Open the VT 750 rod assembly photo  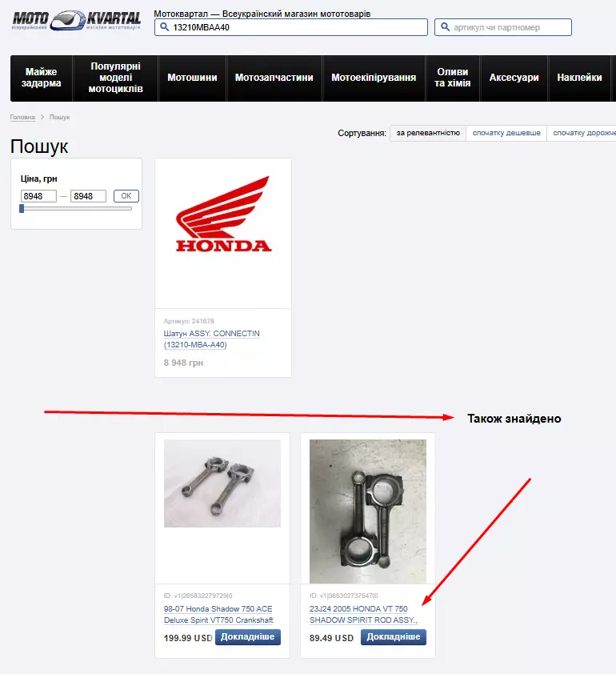coord(368,511)
